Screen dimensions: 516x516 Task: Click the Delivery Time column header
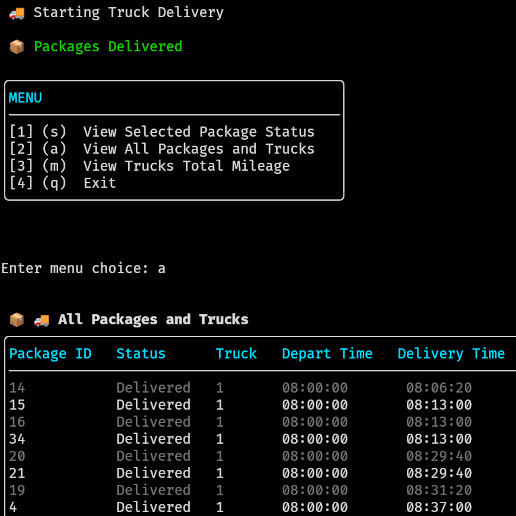pos(451,354)
